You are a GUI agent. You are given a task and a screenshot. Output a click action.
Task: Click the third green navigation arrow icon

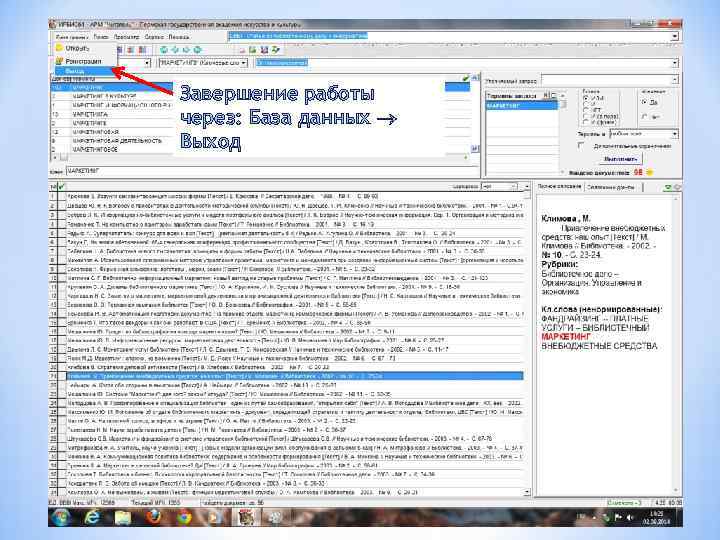click(x=186, y=50)
